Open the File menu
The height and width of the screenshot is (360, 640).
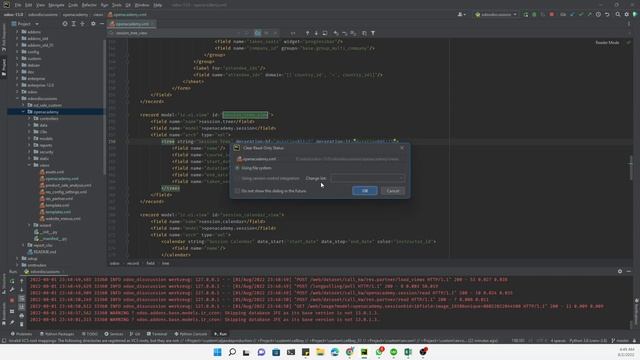coord(18,5)
